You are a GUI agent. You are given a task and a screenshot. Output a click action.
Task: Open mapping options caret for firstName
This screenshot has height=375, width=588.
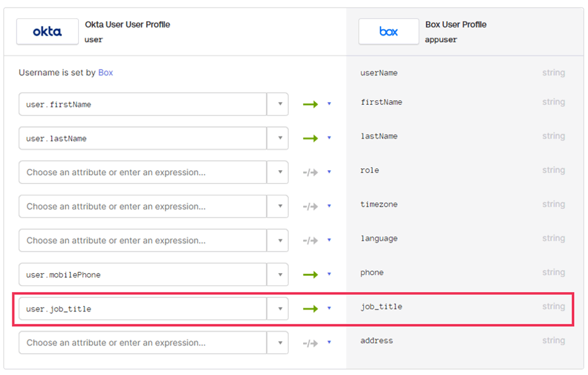tap(329, 104)
